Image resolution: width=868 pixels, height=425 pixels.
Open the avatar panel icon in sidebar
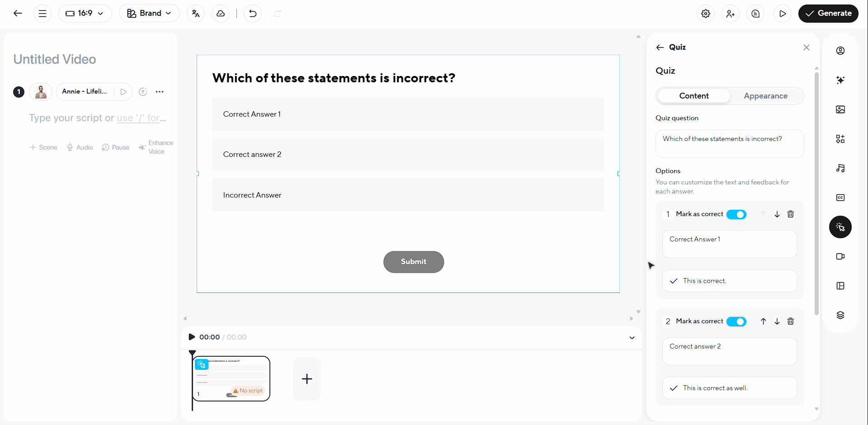point(840,51)
